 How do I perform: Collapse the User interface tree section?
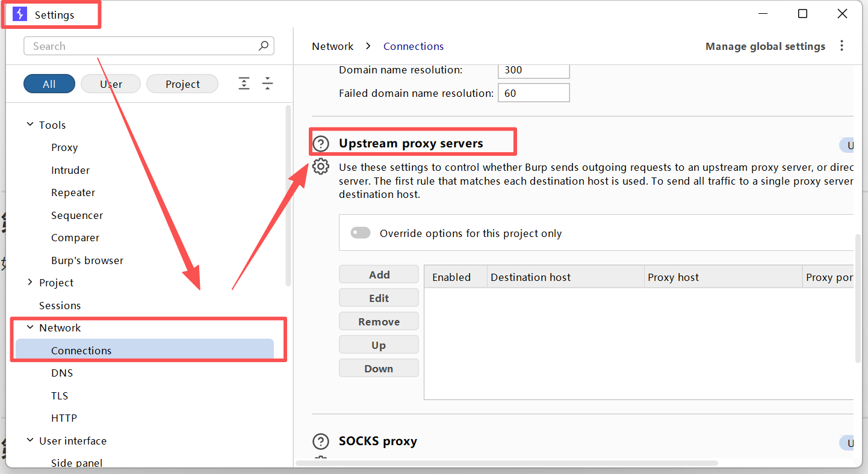[30, 440]
